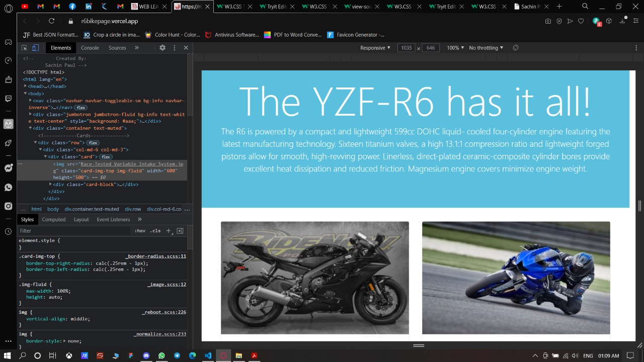Open a new tab with plus button
This screenshot has height=362, width=644.
(559, 7)
